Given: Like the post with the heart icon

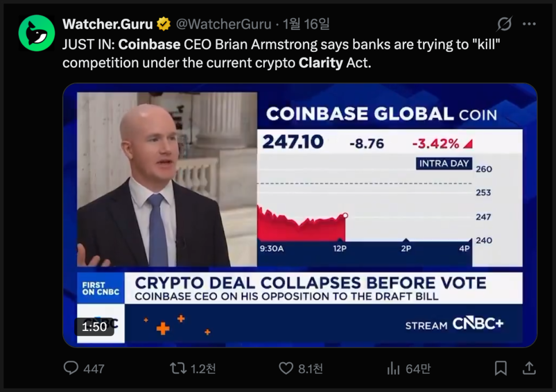Looking at the screenshot, I should point(286,368).
